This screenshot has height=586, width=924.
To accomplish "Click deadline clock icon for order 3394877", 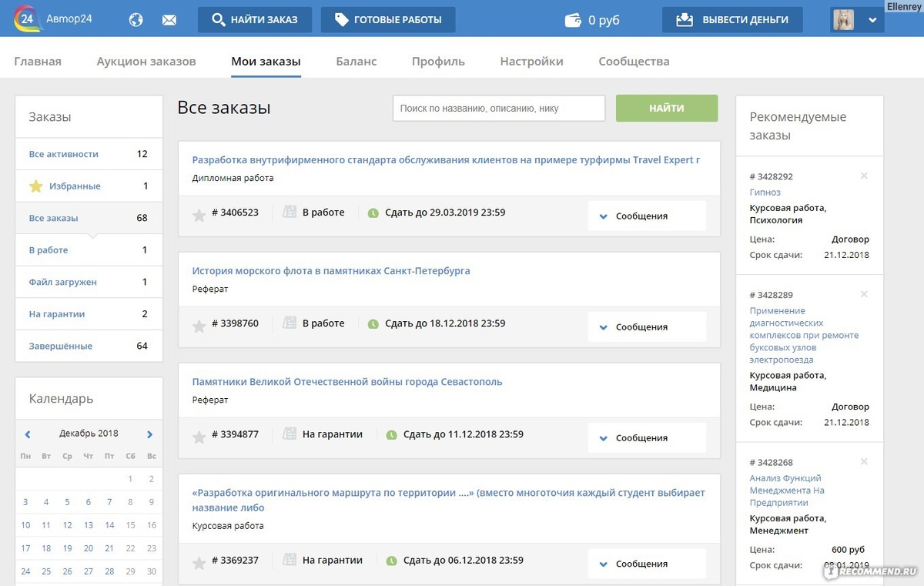I will 391,435.
